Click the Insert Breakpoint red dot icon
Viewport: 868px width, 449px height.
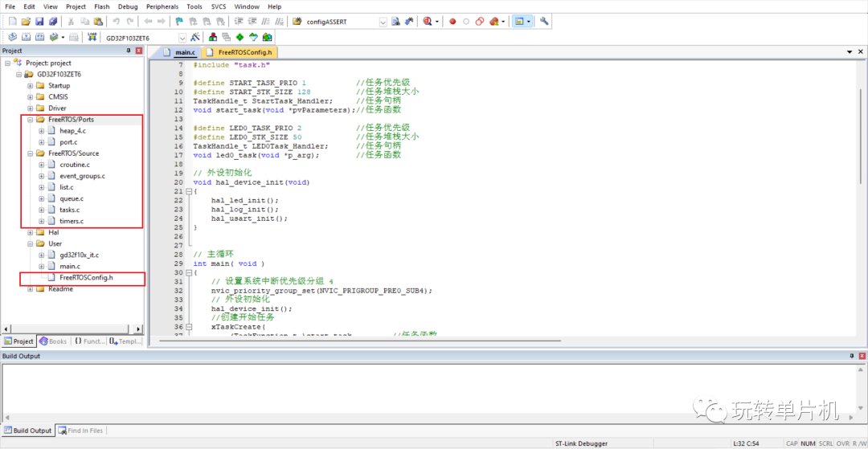tap(452, 21)
